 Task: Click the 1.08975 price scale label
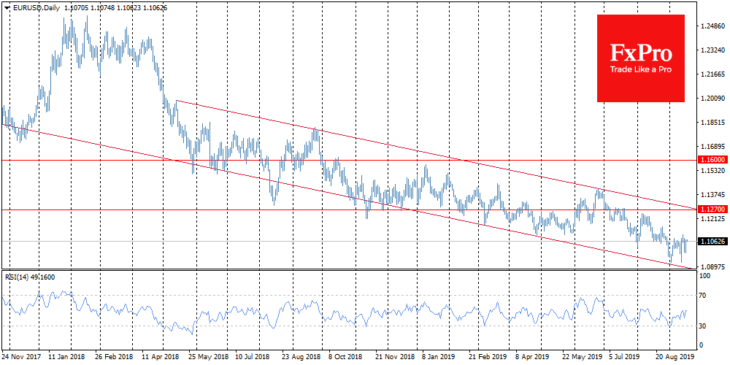pos(711,267)
